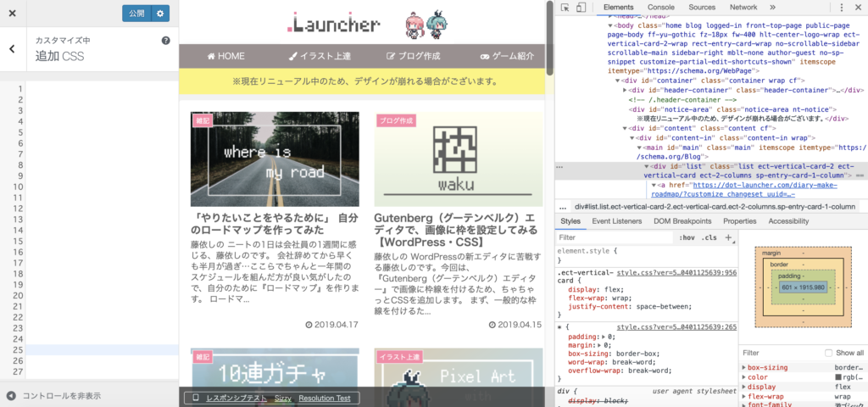
Task: Click the 公開 publish button
Action: 136,14
